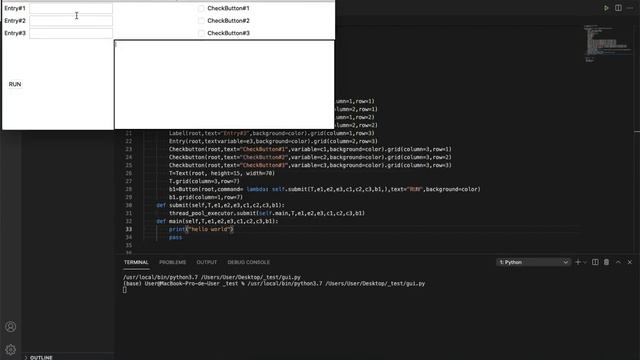This screenshot has height=360, width=640.
Task: Split the editor with the split icon
Action: point(618,8)
